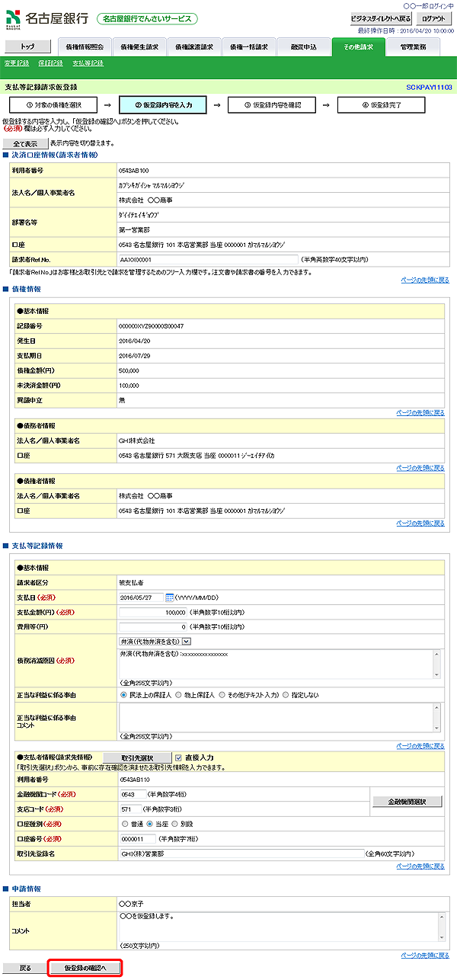This screenshot has width=457, height=980.
Task: Select the その他請求 tab
Action: (358, 47)
